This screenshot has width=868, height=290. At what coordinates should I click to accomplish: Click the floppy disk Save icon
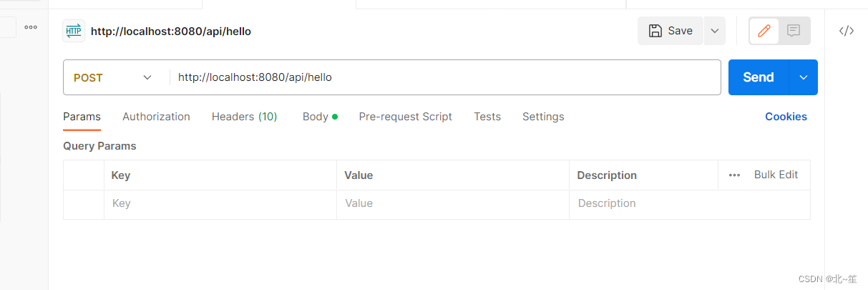click(x=655, y=31)
